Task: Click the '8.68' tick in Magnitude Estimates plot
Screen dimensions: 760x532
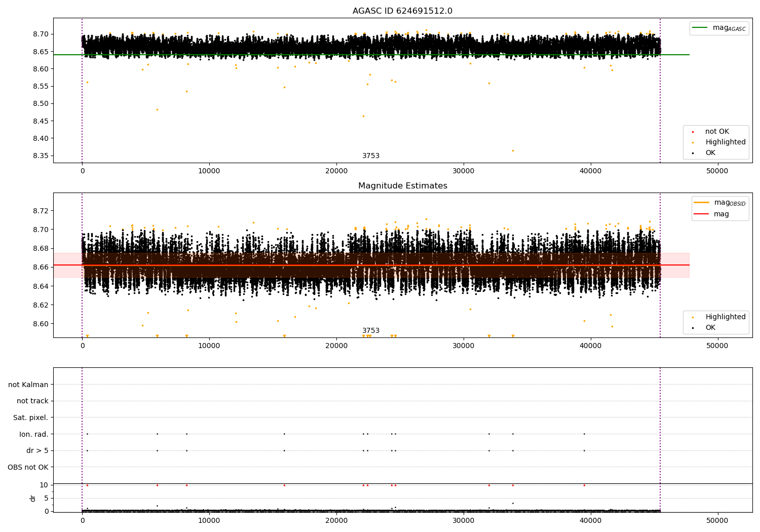Action: coord(41,248)
